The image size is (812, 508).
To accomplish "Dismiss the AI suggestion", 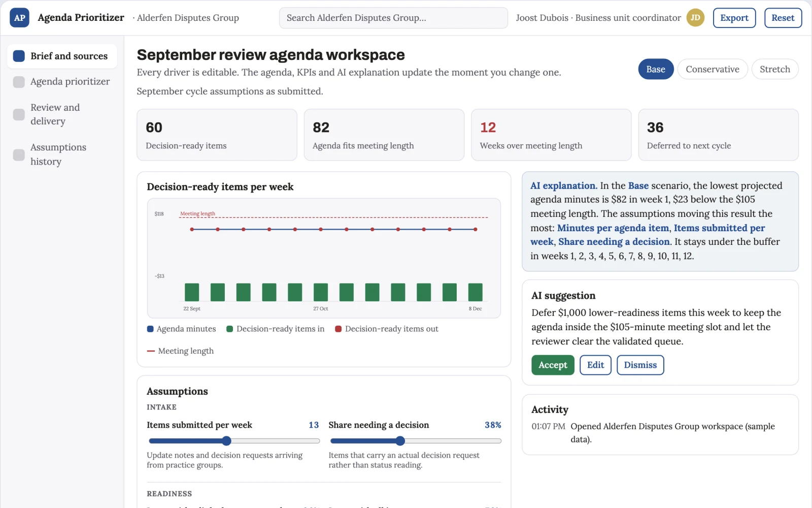I will pos(640,365).
